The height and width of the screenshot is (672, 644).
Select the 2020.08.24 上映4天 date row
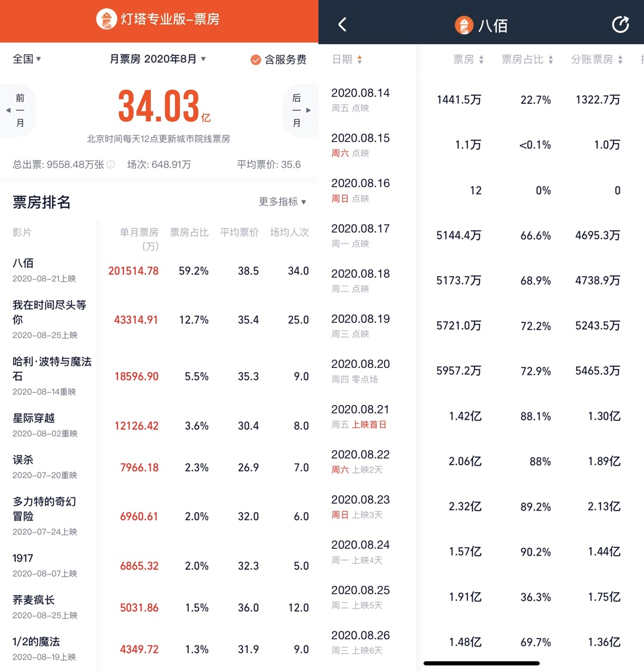coord(481,552)
